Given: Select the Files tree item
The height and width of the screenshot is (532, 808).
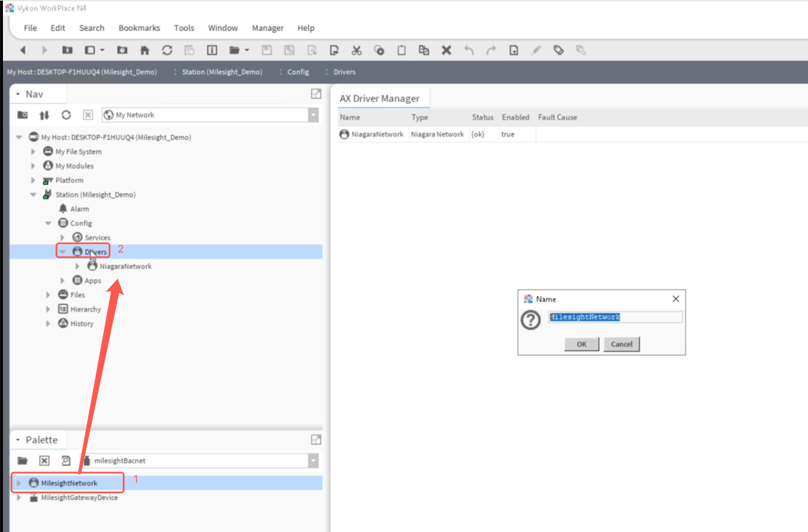Looking at the screenshot, I should click(78, 295).
